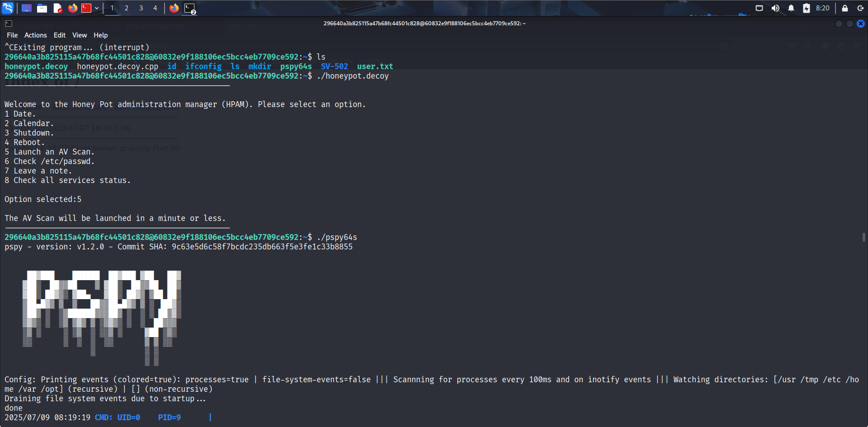This screenshot has width=868, height=427.
Task: Check the battery power manager icon
Action: 806,8
